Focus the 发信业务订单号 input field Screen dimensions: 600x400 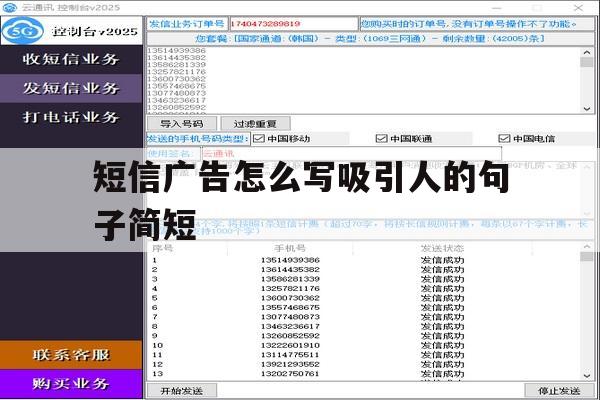point(293,24)
